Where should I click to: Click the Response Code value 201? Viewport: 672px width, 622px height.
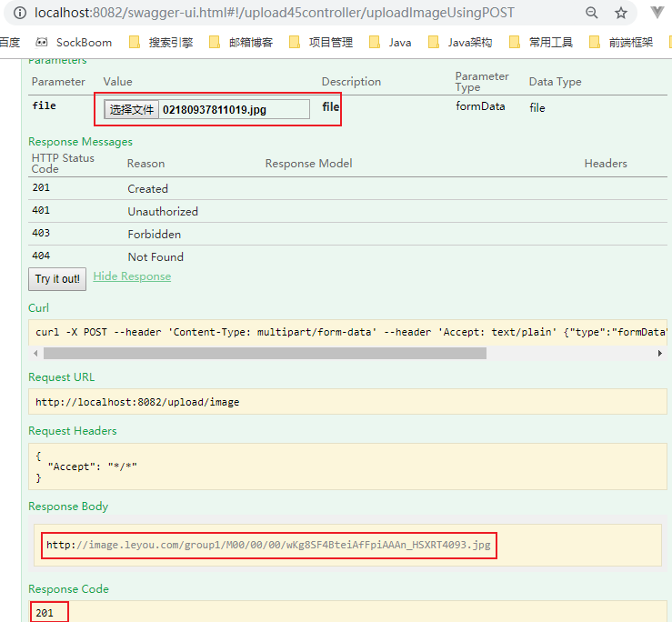[45, 613]
